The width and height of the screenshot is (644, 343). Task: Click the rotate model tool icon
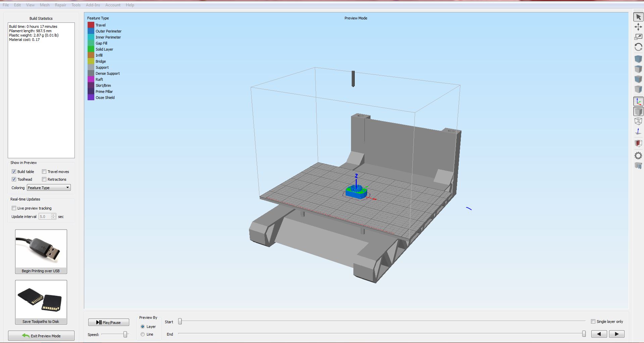[x=638, y=47]
